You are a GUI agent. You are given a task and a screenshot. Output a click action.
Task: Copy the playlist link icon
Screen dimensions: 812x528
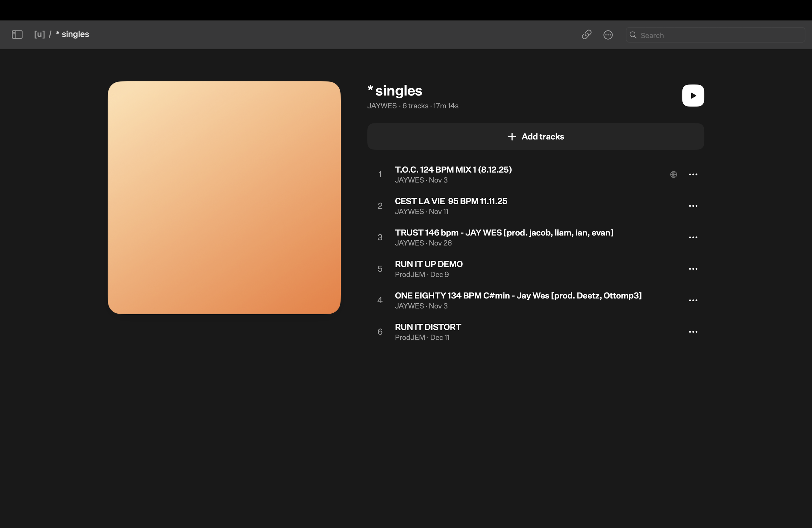pos(587,34)
